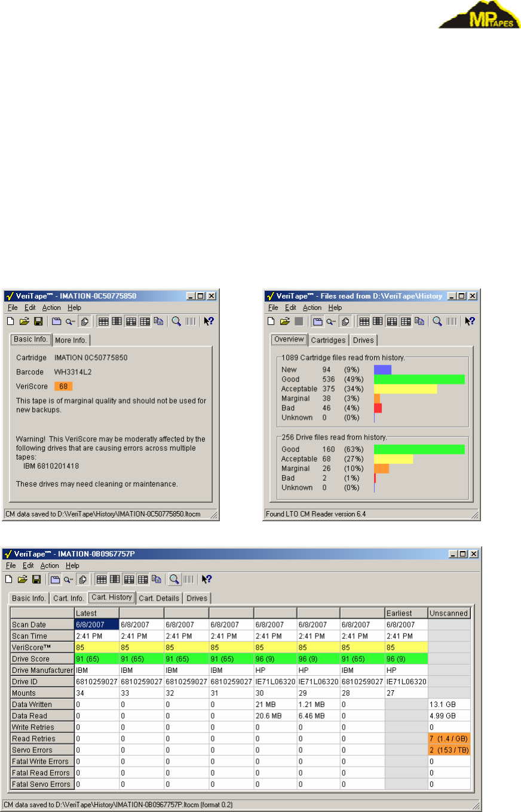The height and width of the screenshot is (812, 521).
Task: Open File menu in IMATION-0C50775850 window
Action: pos(13,307)
